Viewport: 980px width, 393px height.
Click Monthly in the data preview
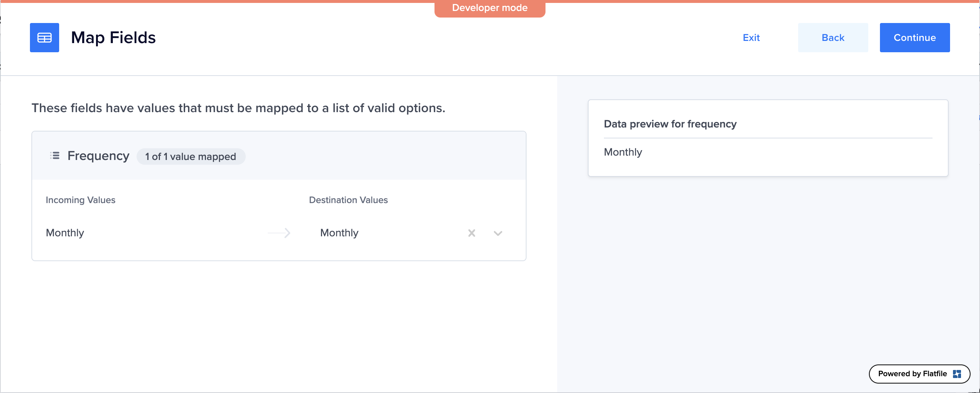623,152
